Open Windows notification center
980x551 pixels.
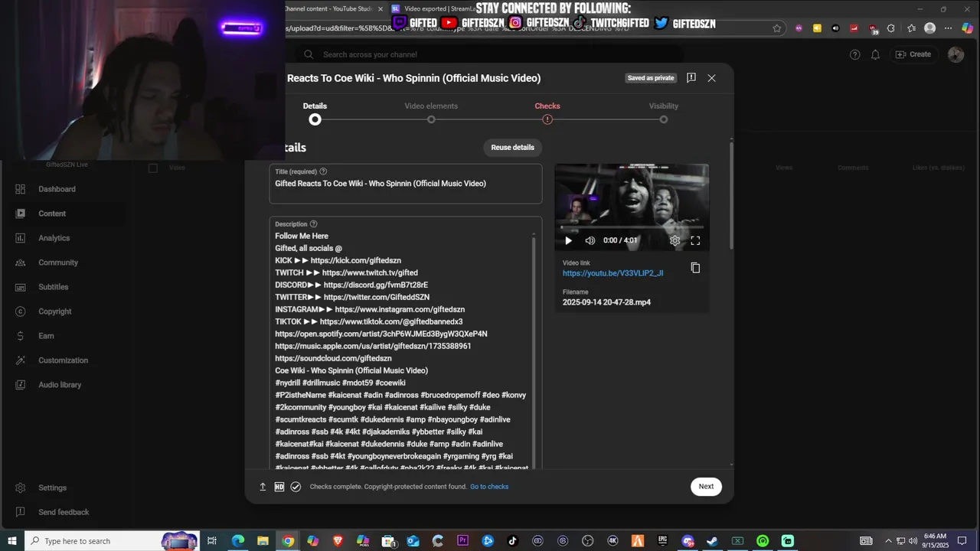(x=963, y=541)
